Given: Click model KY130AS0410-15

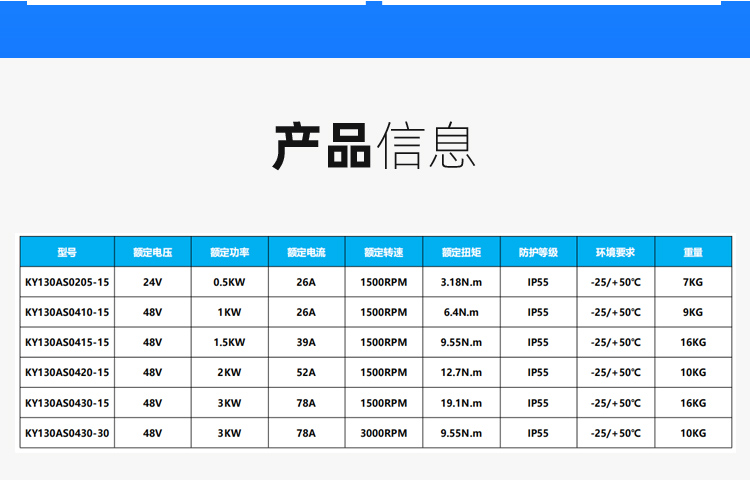Looking at the screenshot, I should [67, 313].
